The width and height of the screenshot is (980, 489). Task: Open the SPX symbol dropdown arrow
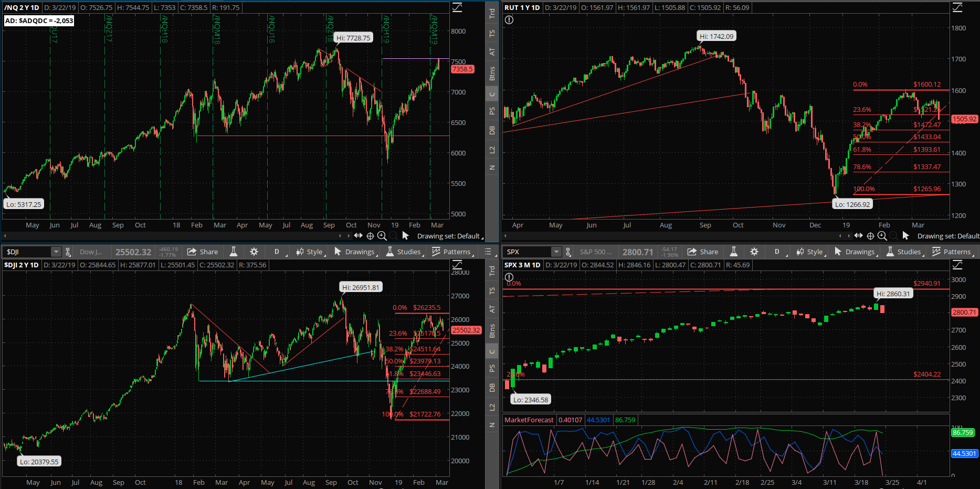556,252
